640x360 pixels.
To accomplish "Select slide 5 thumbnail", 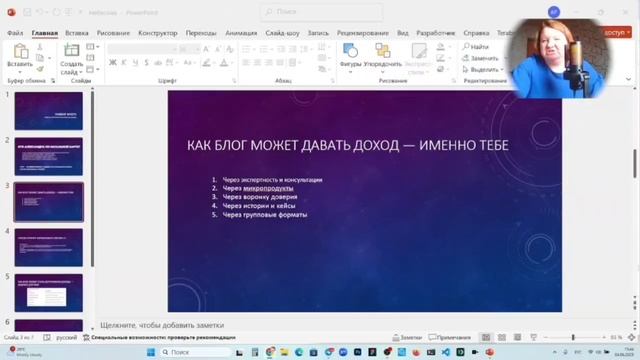I will (x=49, y=293).
